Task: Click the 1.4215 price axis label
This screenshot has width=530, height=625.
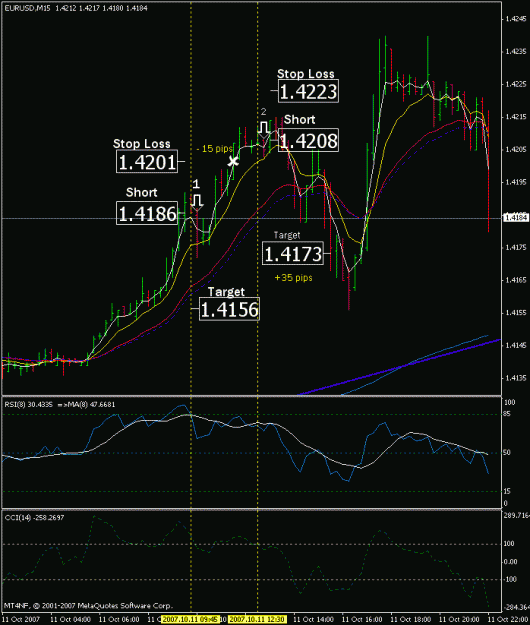Action: pyautogui.click(x=516, y=117)
